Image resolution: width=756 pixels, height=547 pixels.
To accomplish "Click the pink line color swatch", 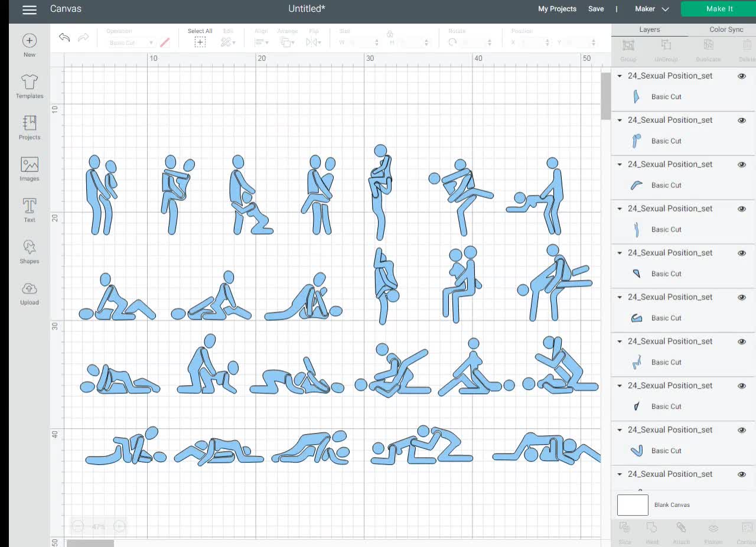I will pyautogui.click(x=165, y=43).
